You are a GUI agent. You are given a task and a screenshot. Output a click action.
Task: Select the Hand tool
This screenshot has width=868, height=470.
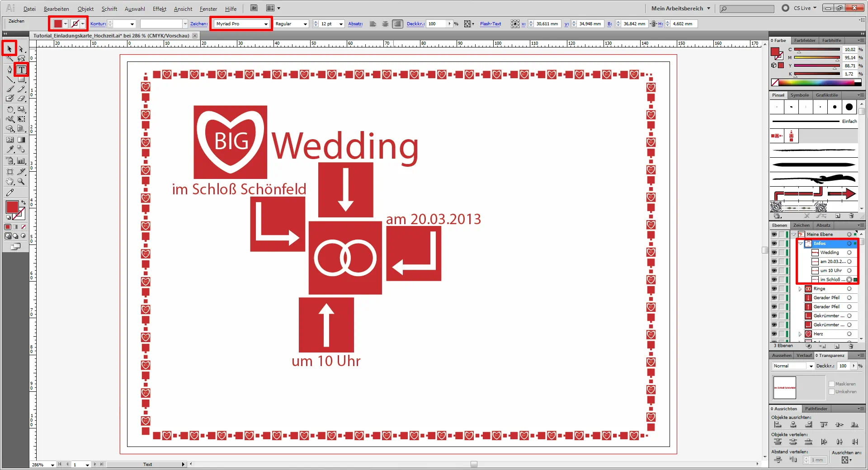(9, 182)
